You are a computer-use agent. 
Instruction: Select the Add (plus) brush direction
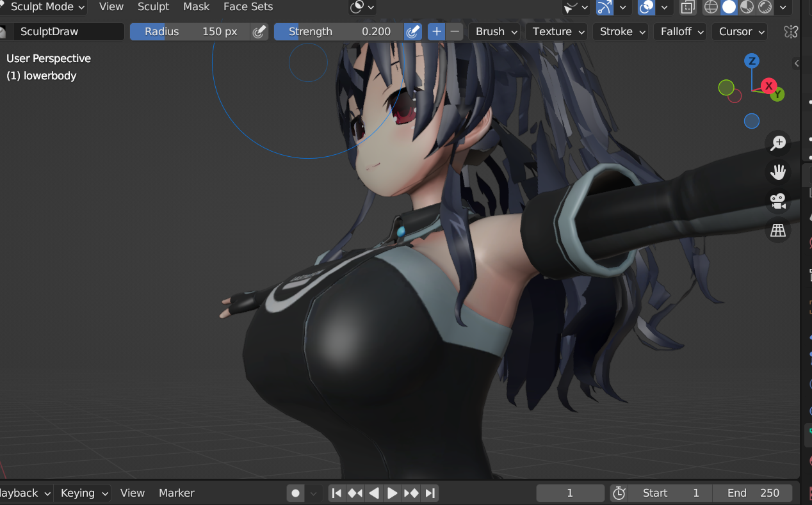pyautogui.click(x=436, y=31)
